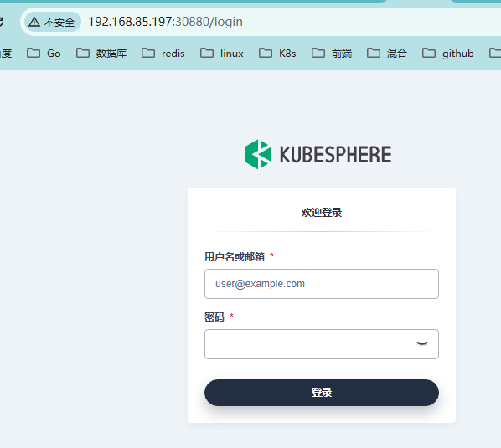Click the address bar URL
This screenshot has width=501, height=448.
click(166, 22)
